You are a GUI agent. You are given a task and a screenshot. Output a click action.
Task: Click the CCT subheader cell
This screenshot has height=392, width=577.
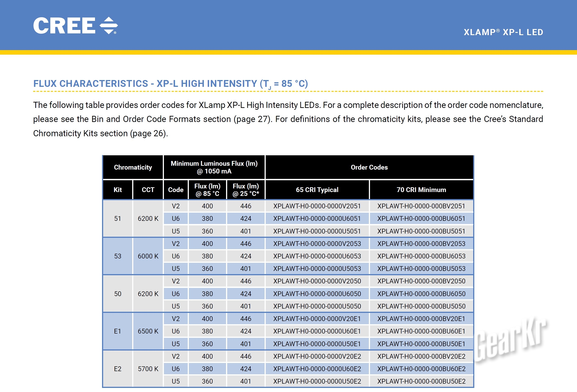click(x=148, y=190)
